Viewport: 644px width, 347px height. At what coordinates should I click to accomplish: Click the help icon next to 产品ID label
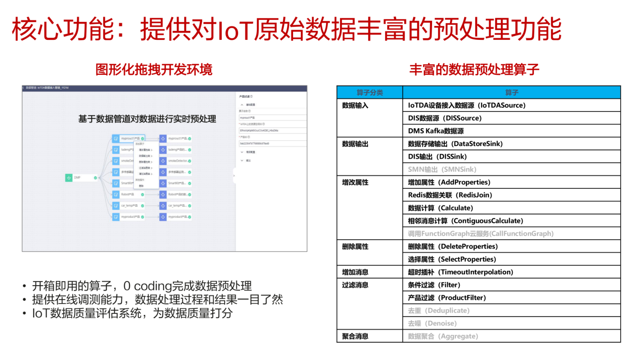click(x=249, y=137)
